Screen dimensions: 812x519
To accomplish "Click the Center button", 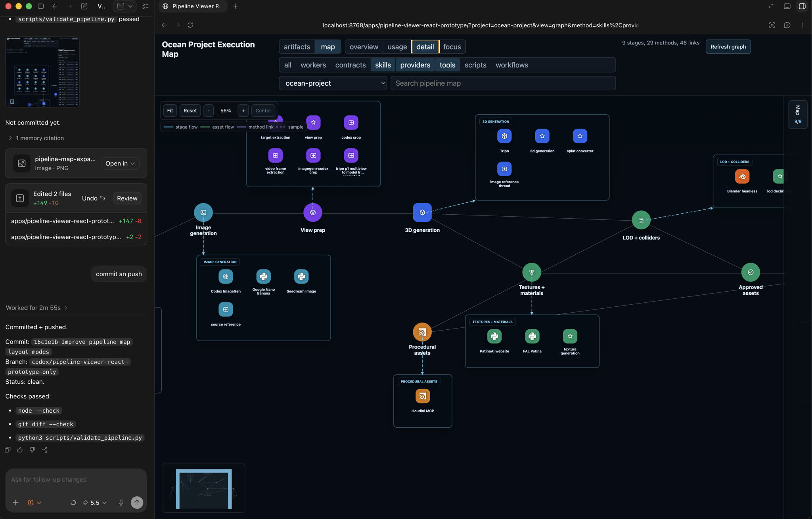I will pos(263,111).
